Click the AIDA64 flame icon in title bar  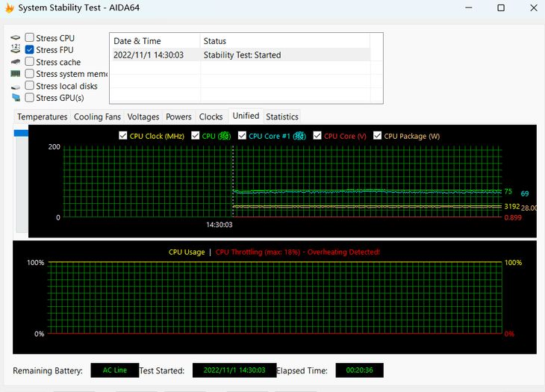point(10,7)
